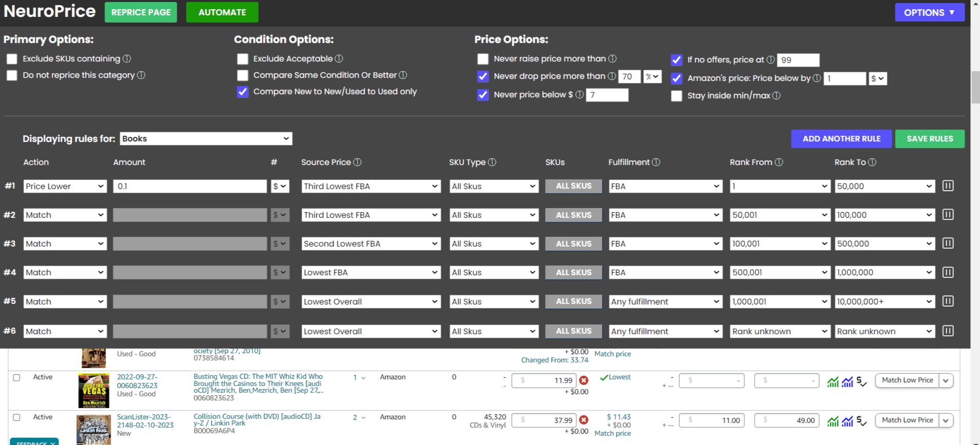Click the red X beside price 11.99
Image resolution: width=980 pixels, height=445 pixels.
583,380
